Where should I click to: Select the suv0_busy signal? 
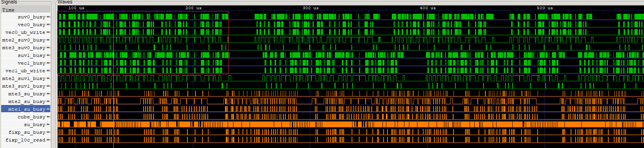(25, 17)
